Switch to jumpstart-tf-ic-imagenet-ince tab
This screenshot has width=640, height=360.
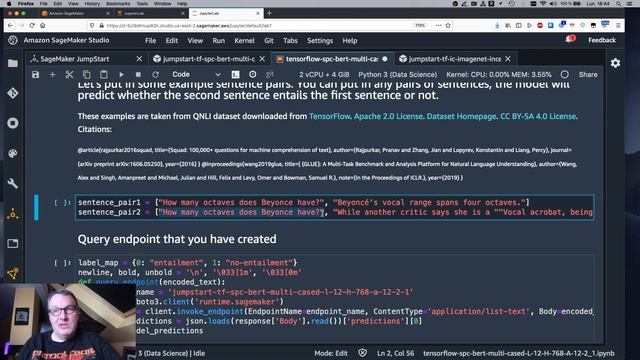[454, 59]
